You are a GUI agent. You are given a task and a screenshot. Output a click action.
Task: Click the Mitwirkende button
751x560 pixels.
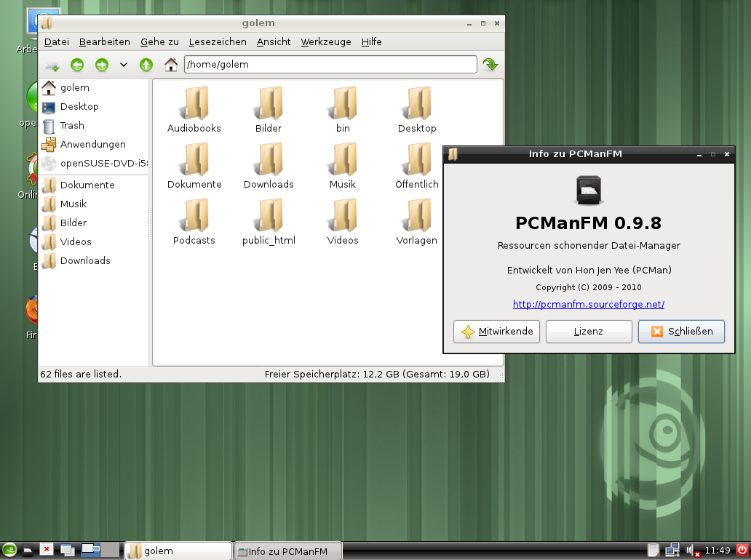tap(496, 332)
